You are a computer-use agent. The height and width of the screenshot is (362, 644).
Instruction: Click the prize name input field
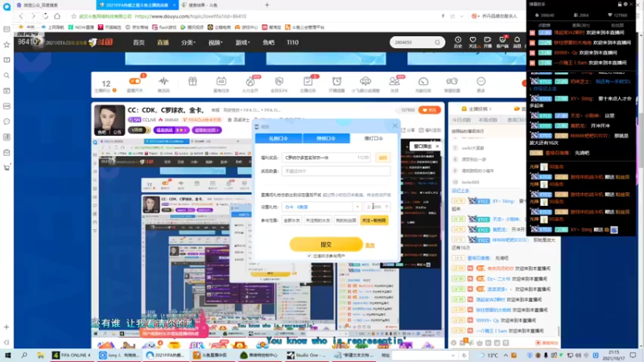[x=326, y=158]
